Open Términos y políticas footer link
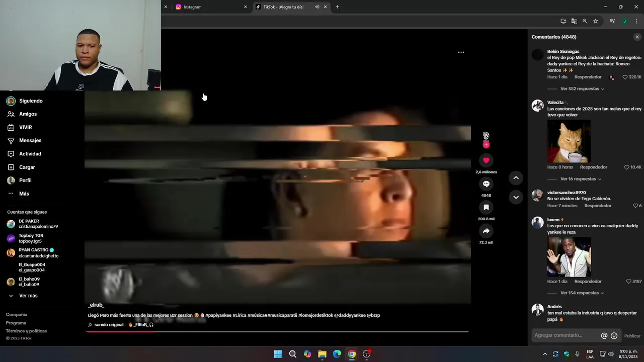This screenshot has width=644, height=362. click(26, 331)
